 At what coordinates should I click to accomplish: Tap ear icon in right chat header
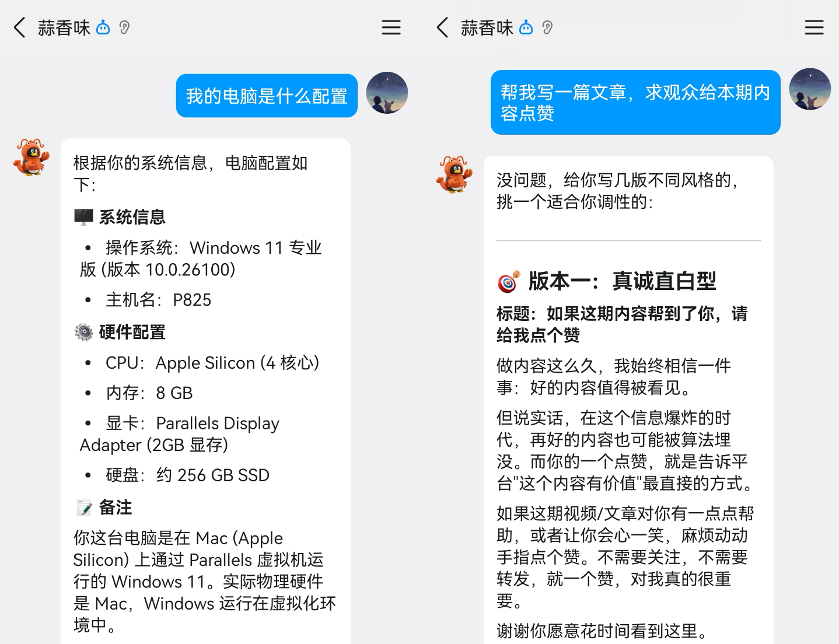[x=547, y=27]
